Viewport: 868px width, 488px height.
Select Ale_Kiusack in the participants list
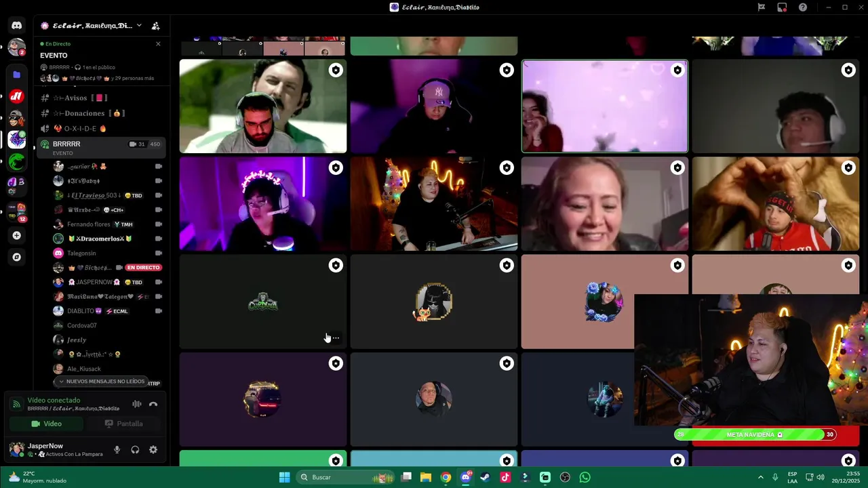[x=84, y=369]
